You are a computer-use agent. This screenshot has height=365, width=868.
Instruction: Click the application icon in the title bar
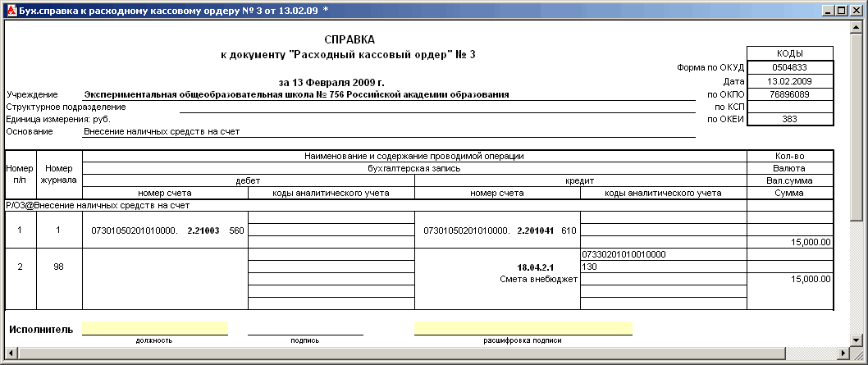11,10
